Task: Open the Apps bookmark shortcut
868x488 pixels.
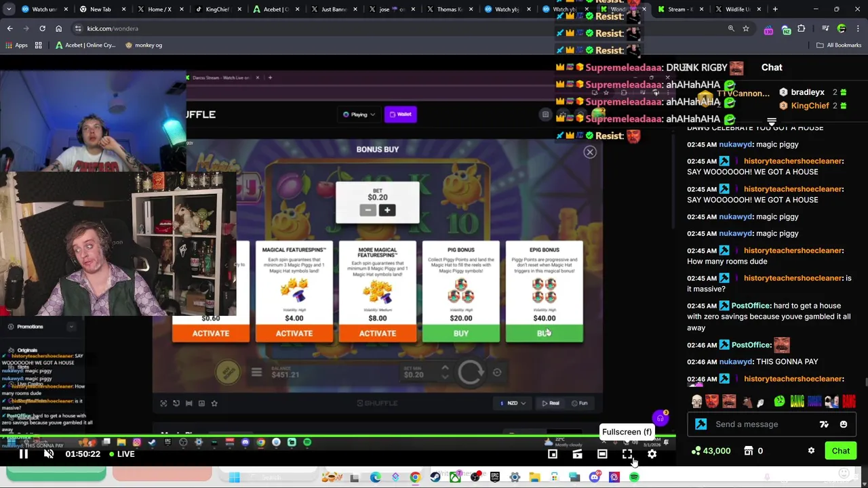Action: pyautogui.click(x=16, y=45)
